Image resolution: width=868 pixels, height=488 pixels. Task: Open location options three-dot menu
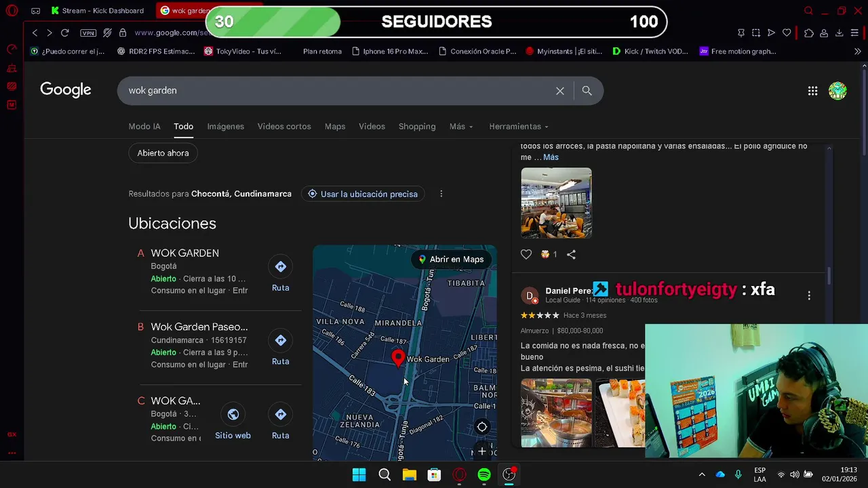tap(441, 194)
